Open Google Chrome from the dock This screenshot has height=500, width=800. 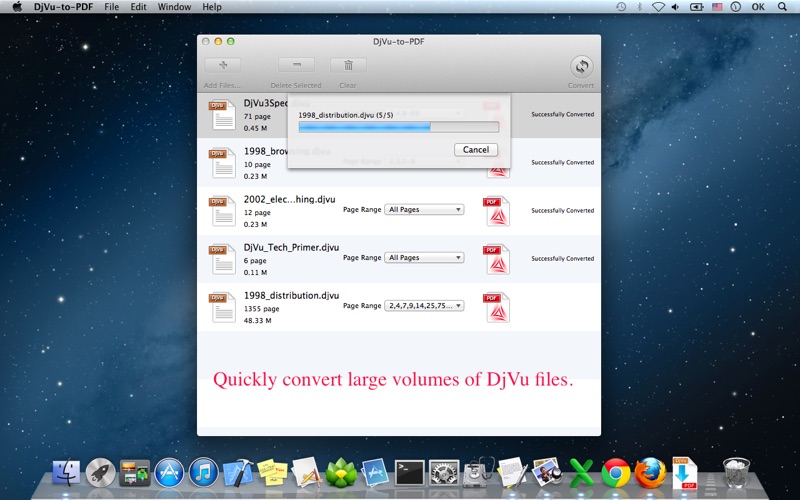click(616, 473)
